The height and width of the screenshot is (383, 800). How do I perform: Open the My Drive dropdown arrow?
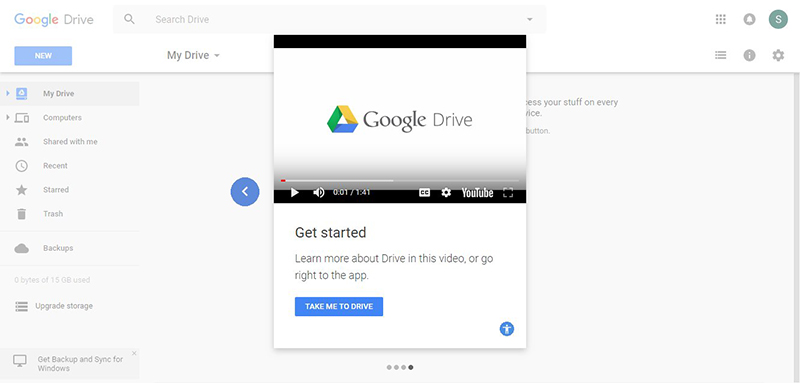217,56
